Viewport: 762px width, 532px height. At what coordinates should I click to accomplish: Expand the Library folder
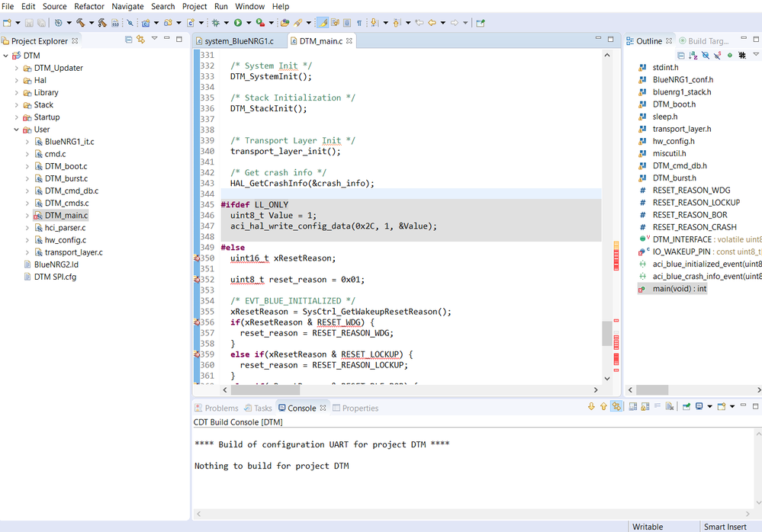click(17, 93)
